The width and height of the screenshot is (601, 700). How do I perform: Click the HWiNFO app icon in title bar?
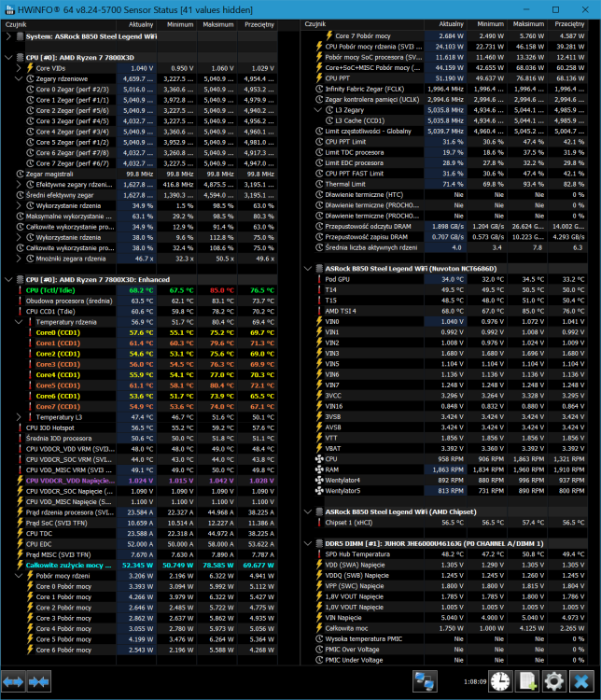(9, 9)
